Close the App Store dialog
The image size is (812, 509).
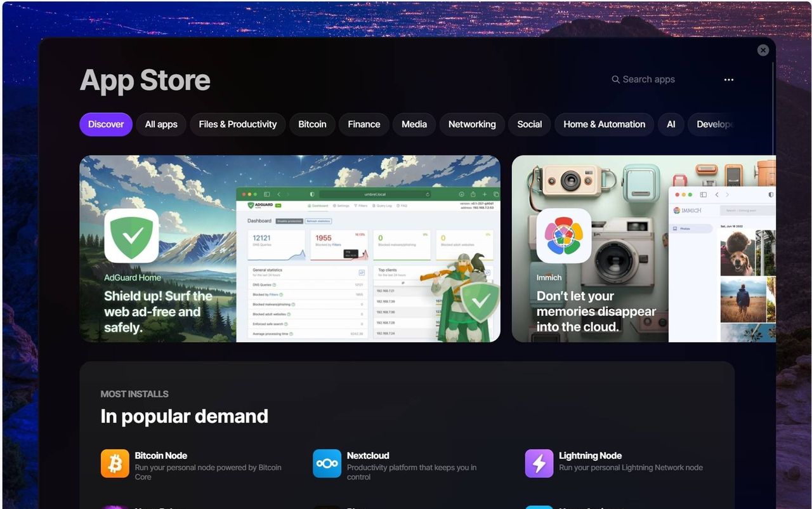tap(763, 50)
